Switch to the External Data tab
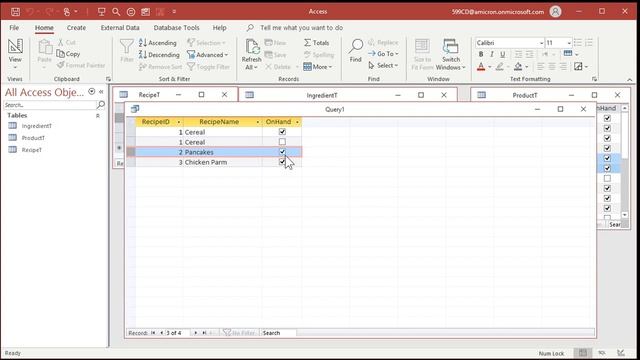Viewport: 640px width, 360px height. pyautogui.click(x=120, y=27)
